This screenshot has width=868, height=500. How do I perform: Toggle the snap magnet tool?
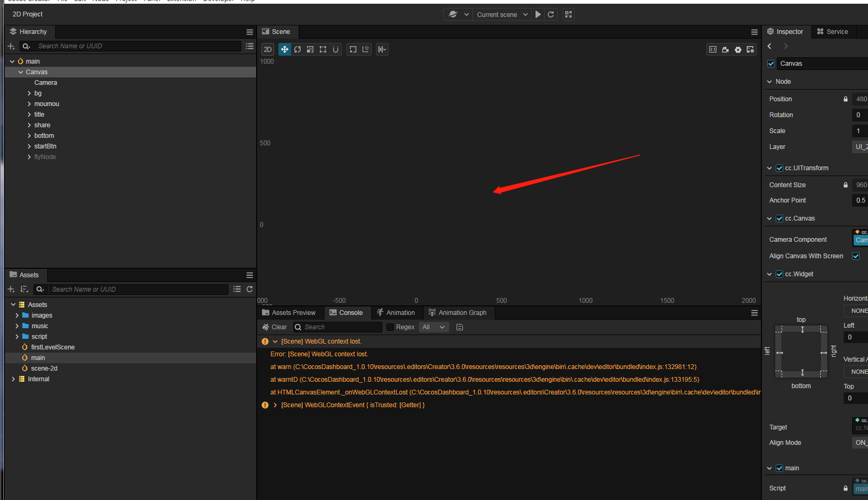(x=336, y=49)
